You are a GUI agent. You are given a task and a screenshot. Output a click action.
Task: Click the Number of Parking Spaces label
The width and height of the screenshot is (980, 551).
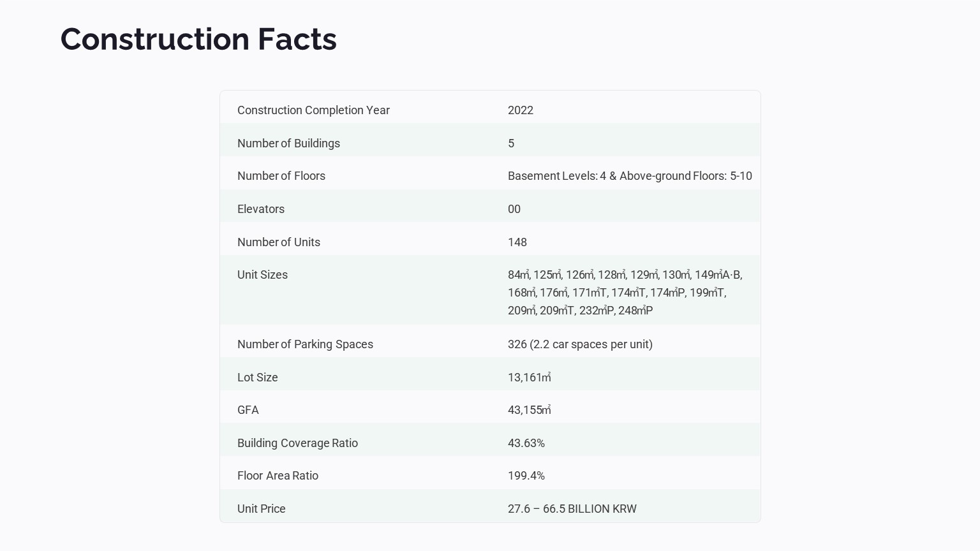305,344
